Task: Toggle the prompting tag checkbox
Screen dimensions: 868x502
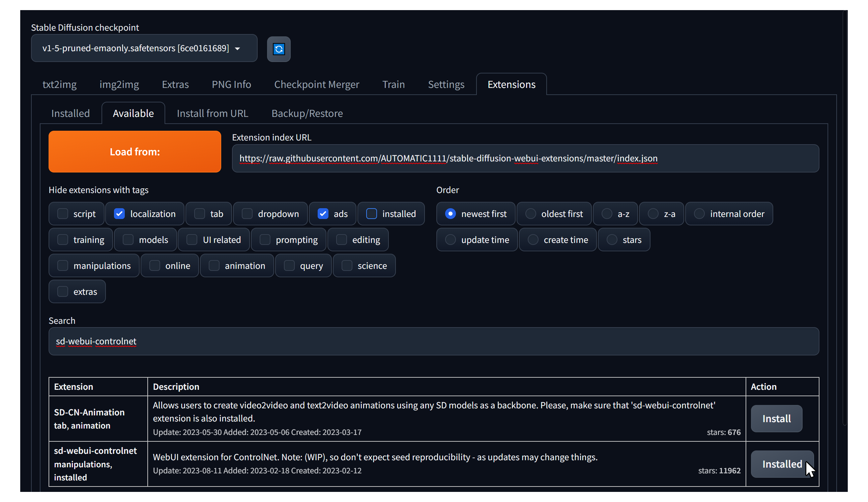Action: (x=265, y=240)
